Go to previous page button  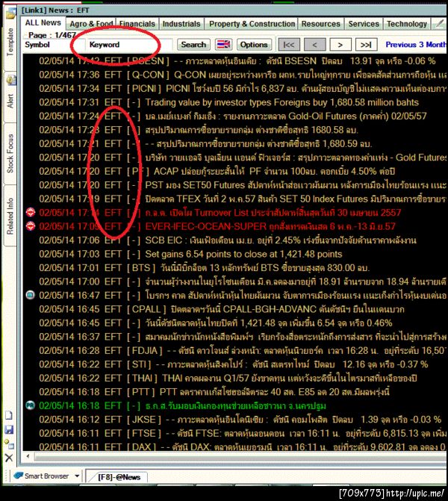pos(315,45)
